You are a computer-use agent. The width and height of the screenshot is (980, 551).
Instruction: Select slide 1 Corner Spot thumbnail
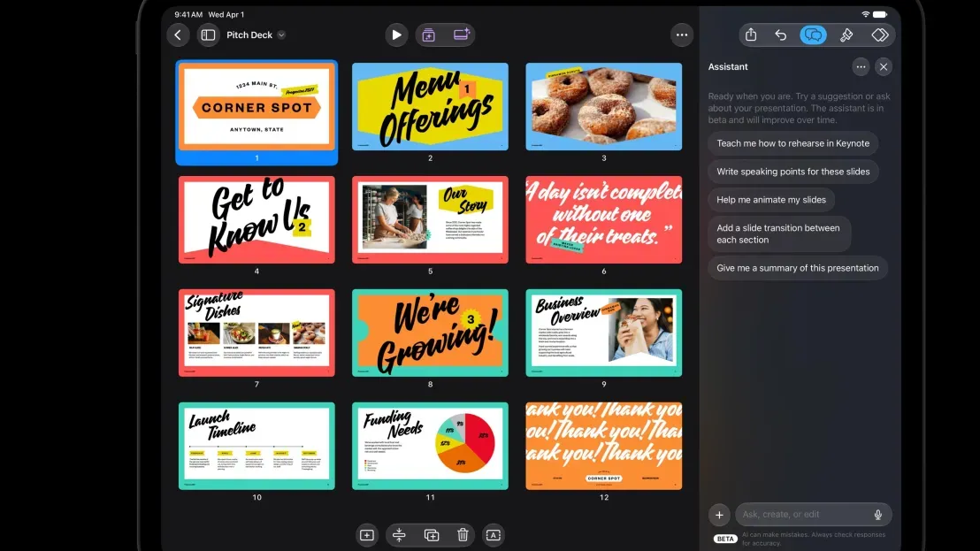coord(256,106)
